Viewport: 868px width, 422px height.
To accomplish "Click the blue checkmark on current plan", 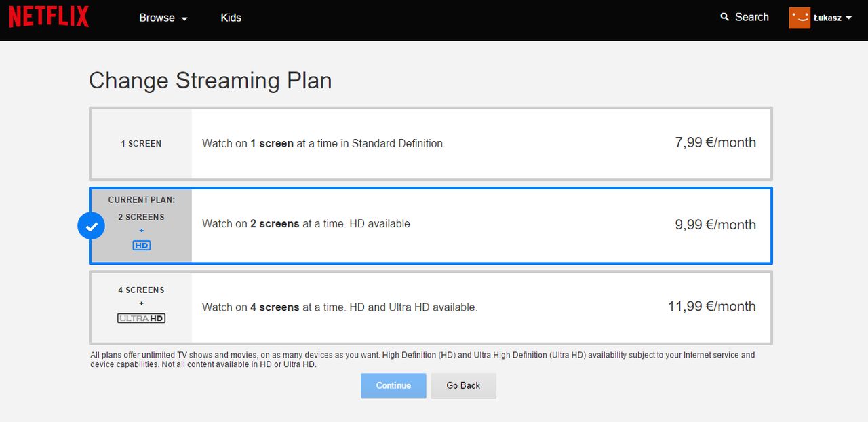I will point(91,226).
